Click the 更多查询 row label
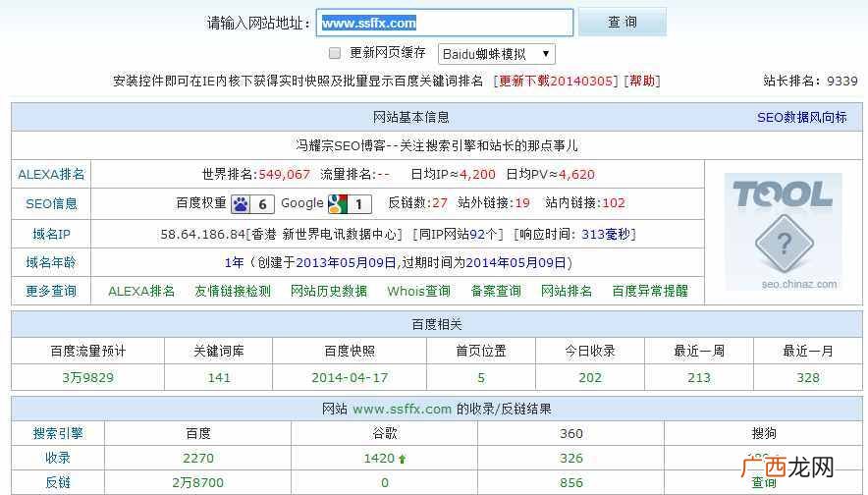This screenshot has width=868, height=495. pyautogui.click(x=51, y=291)
